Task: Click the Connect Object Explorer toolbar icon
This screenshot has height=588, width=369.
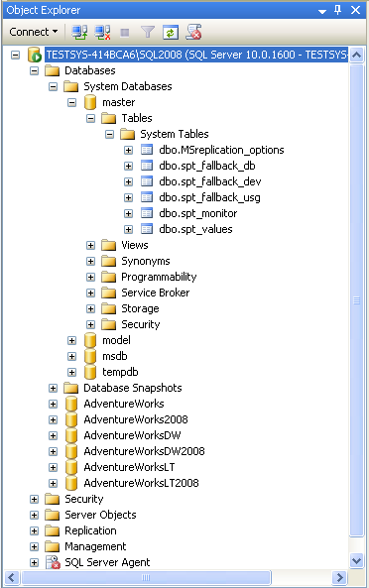Action: tap(79, 33)
